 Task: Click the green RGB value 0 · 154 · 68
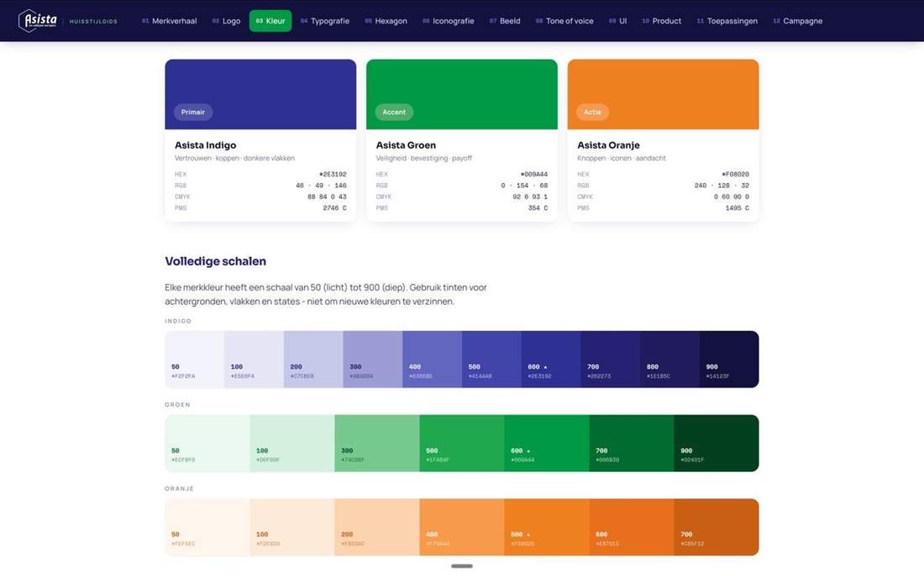[x=524, y=186]
